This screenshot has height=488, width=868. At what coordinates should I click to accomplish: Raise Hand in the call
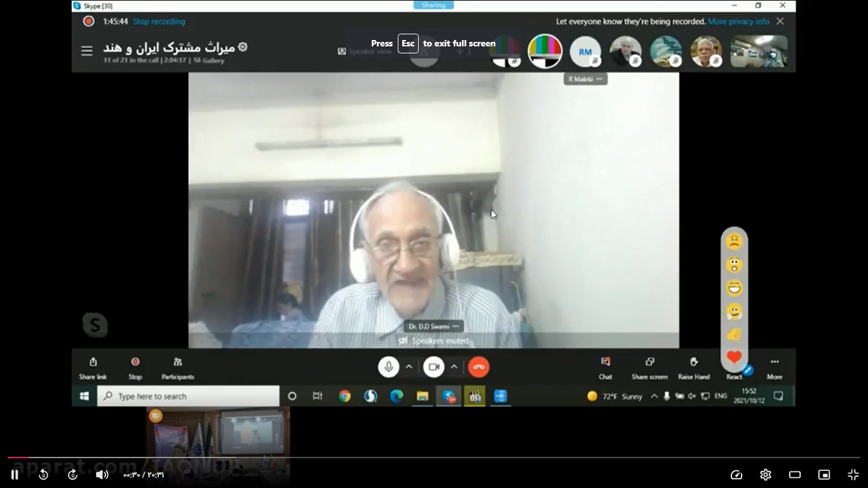(x=694, y=368)
